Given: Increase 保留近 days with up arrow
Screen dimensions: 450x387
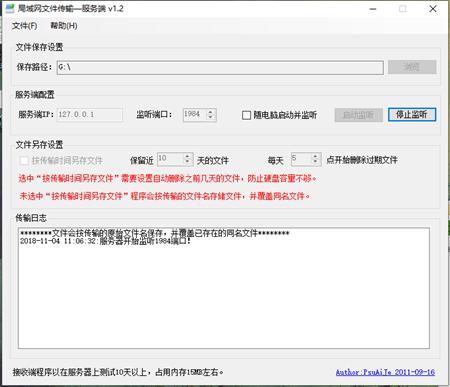Looking at the screenshot, I should [187, 156].
